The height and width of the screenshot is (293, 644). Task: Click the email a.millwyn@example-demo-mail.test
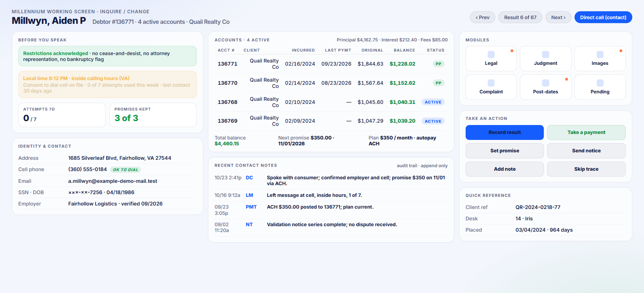(x=113, y=181)
